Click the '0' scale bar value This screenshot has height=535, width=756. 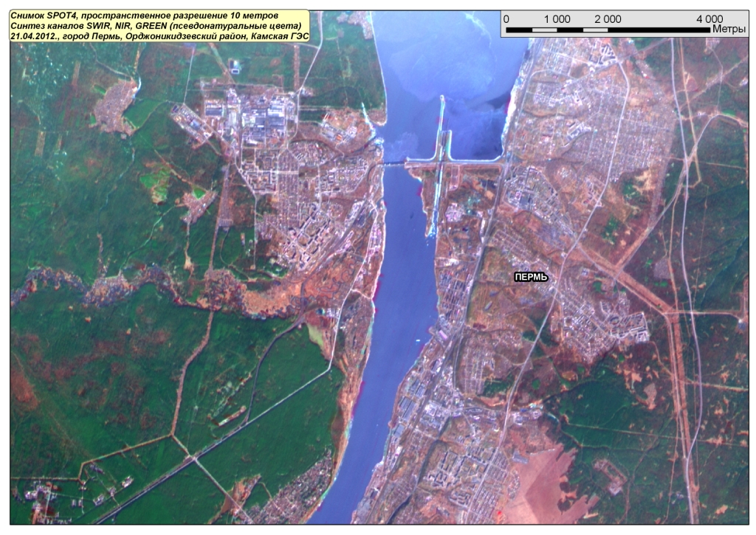point(506,19)
